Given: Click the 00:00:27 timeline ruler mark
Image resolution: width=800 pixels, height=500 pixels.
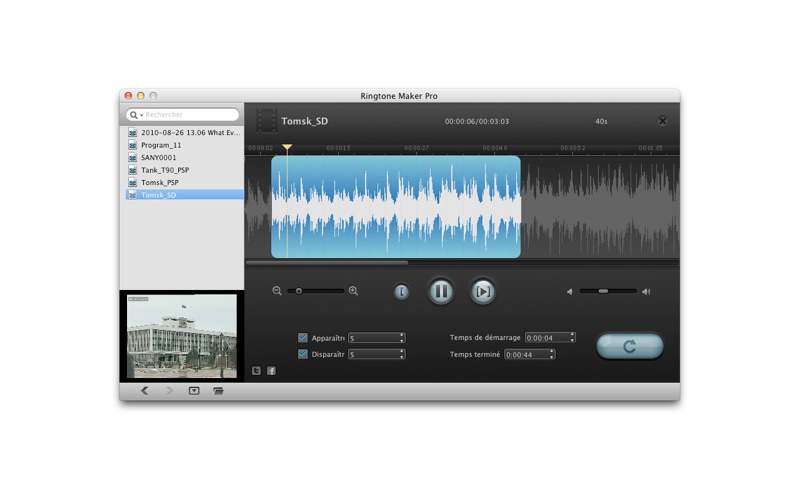Looking at the screenshot, I should [416, 148].
